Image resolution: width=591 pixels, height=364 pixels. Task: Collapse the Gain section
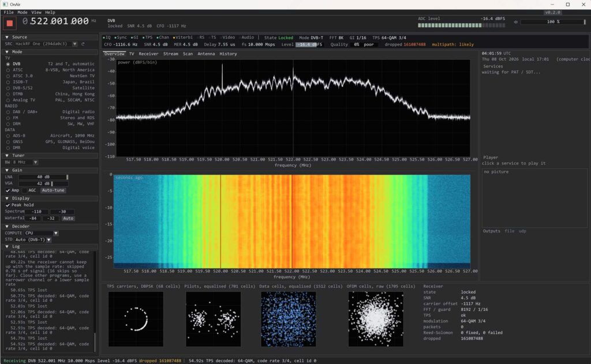pos(7,170)
